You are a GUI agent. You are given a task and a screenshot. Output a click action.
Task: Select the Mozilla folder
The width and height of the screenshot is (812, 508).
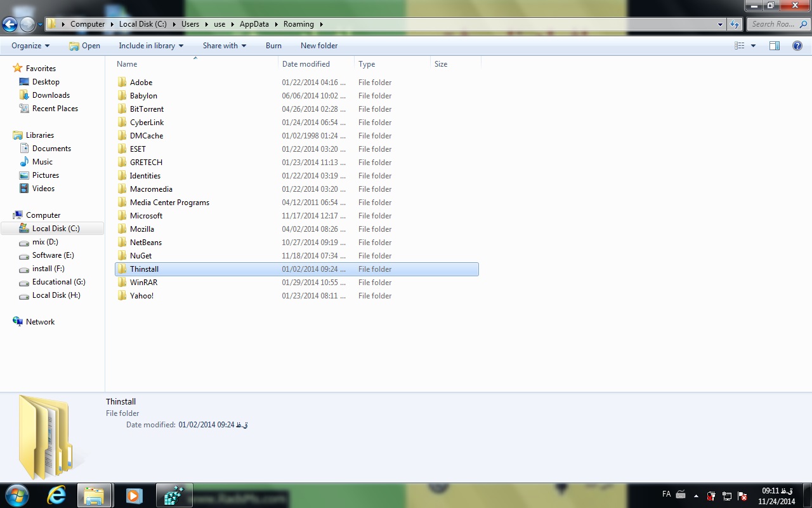pos(297,229)
